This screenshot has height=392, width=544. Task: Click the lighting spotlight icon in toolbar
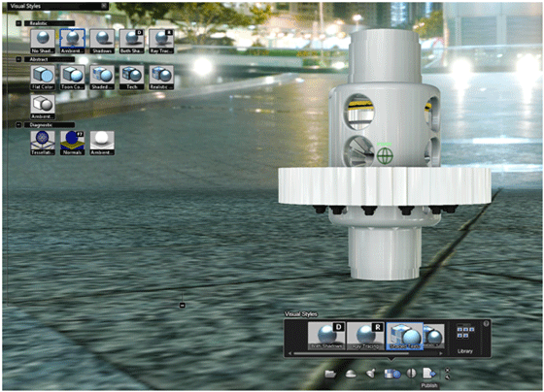point(371,374)
